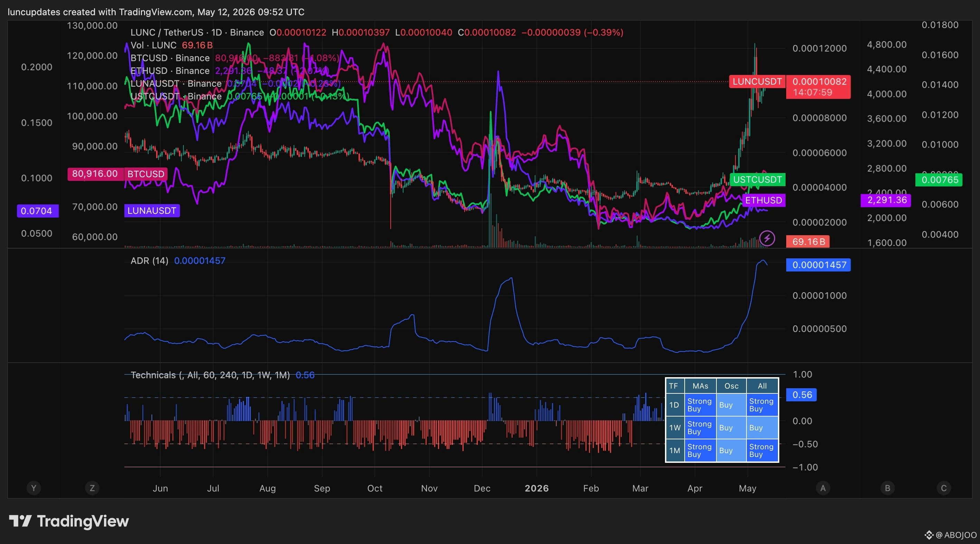Click the 1M All Strong Buy cell
980x544 pixels.
pyautogui.click(x=762, y=450)
